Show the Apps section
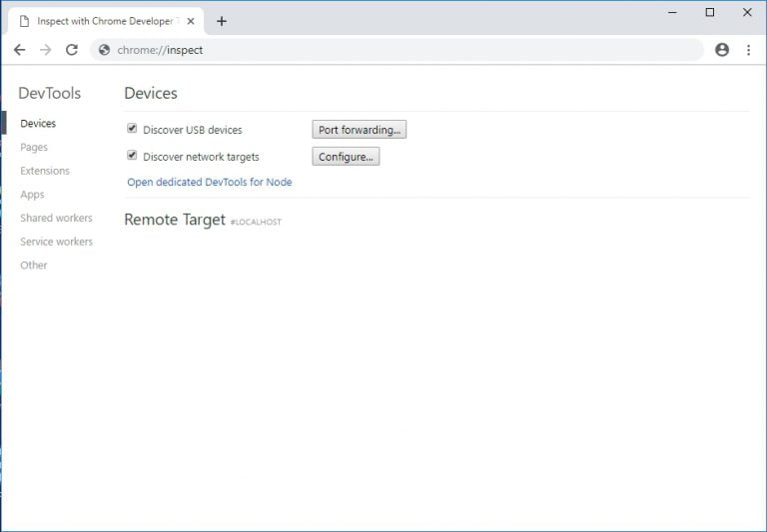 click(32, 195)
